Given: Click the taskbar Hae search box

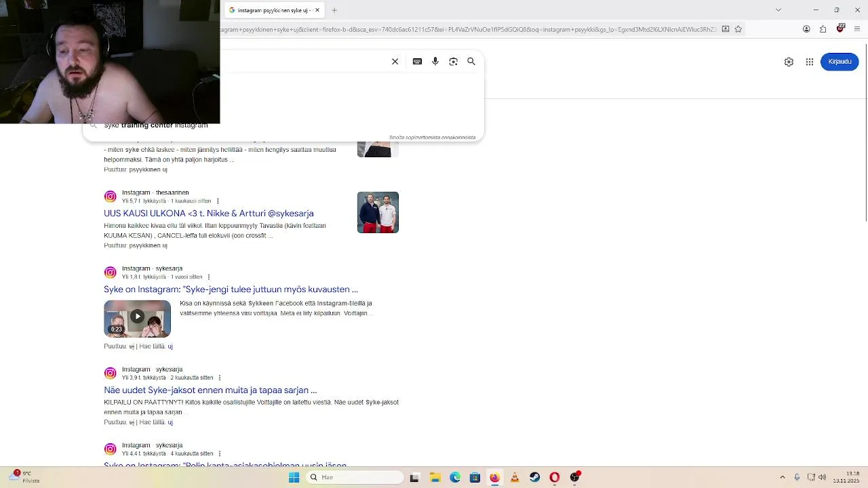Looking at the screenshot, I should (x=355, y=477).
